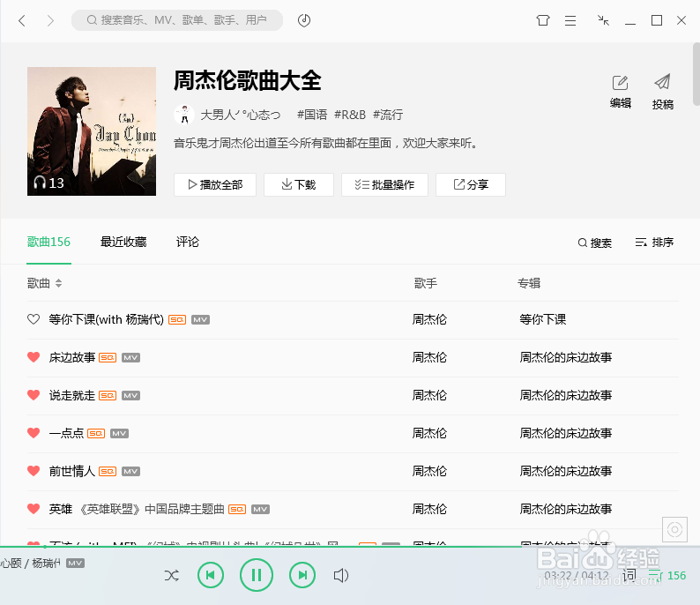This screenshot has width=700, height=605.
Task: Play the previous track
Action: tap(211, 575)
